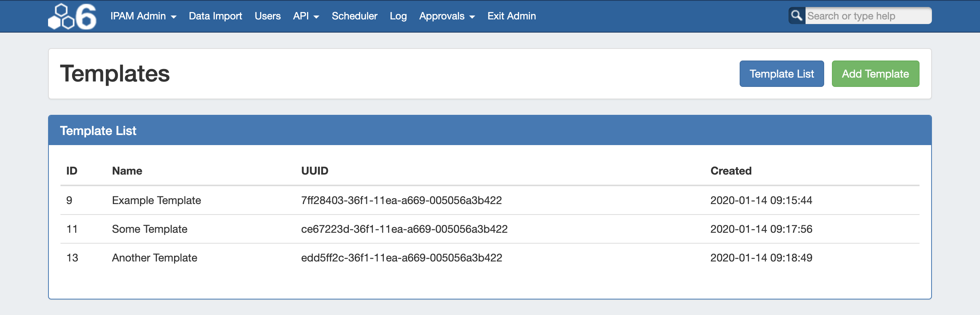
Task: Select Log in the navigation bar
Action: [x=398, y=16]
